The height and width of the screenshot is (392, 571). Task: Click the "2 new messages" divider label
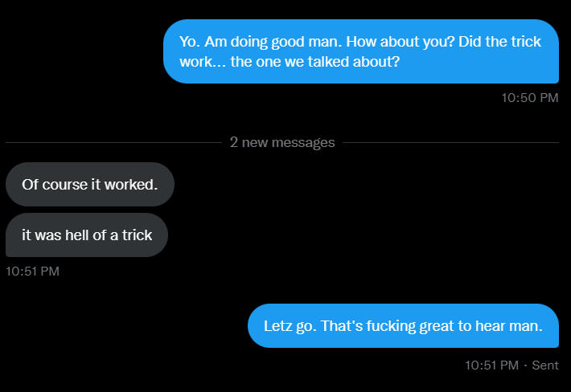click(281, 143)
